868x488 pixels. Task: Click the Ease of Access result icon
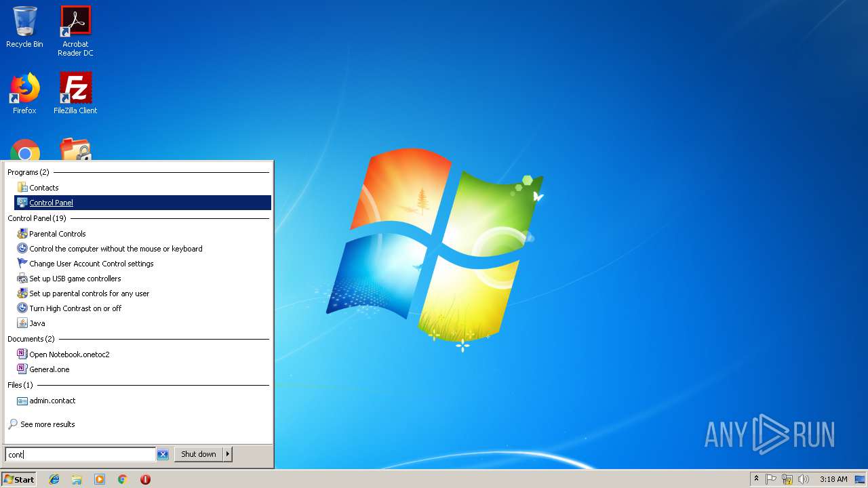[x=22, y=249]
